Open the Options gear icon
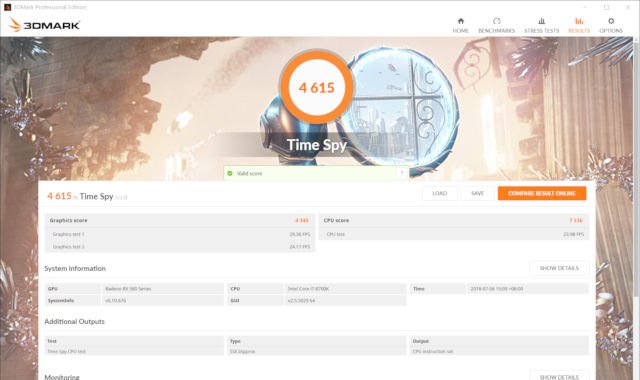Viewport: 640px width, 380px height. (x=611, y=21)
